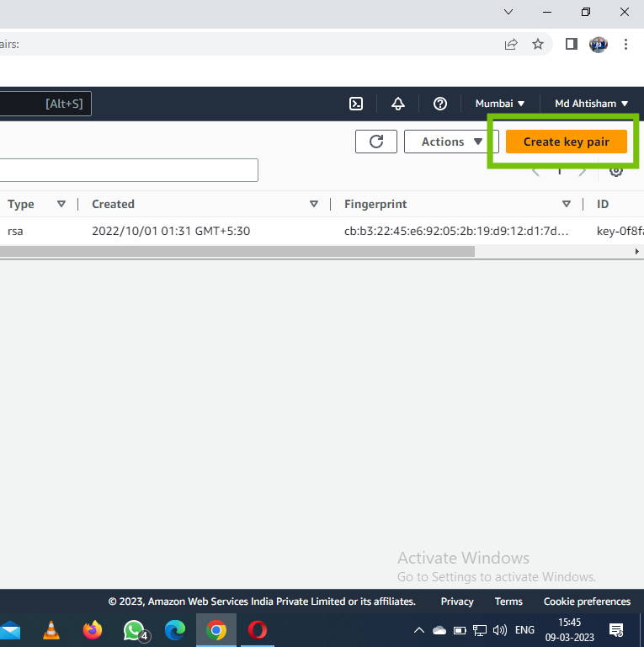Sort by the Created column arrow
This screenshot has height=647, width=644.
[314, 204]
